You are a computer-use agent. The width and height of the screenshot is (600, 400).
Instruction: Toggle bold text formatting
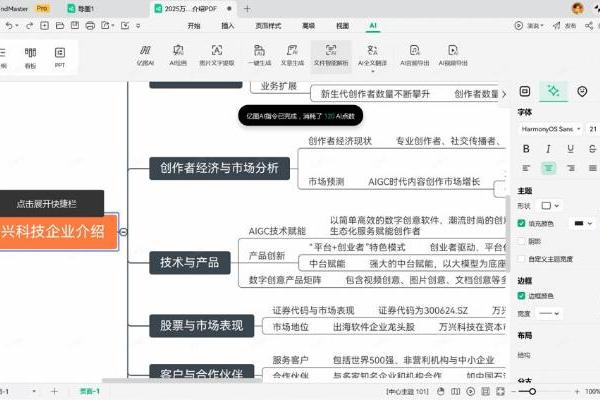[526, 149]
